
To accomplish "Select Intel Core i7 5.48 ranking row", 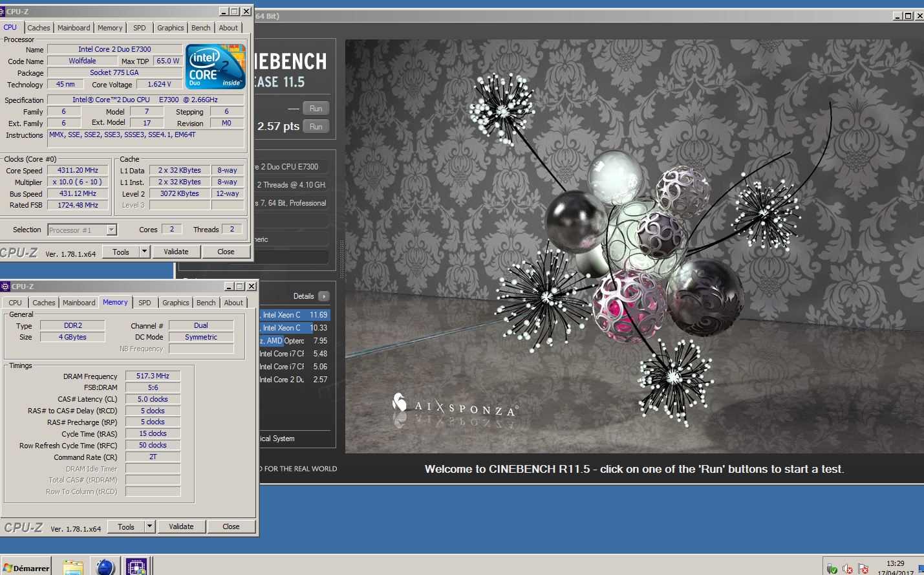I will click(x=295, y=354).
